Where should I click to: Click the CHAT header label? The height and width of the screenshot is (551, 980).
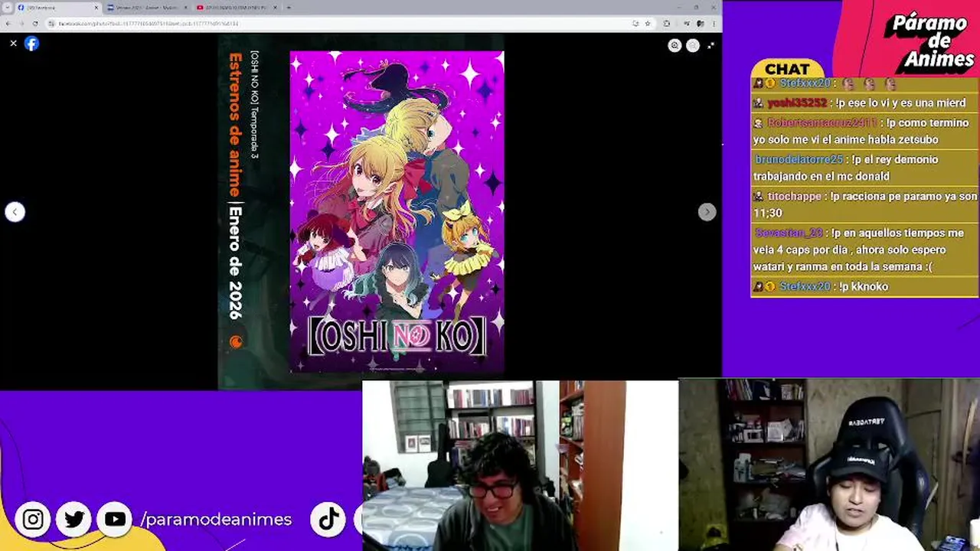point(787,69)
